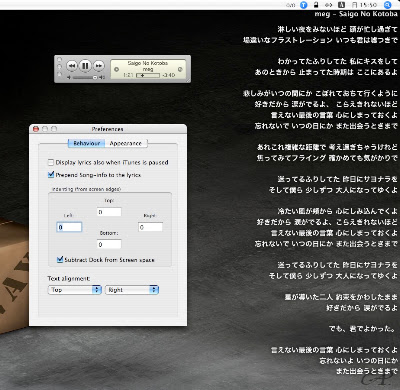Viewport: 400px width, 390px height.
Task: Click the lyrics heading meg – Saigo No Kotoba
Action: coord(356,14)
